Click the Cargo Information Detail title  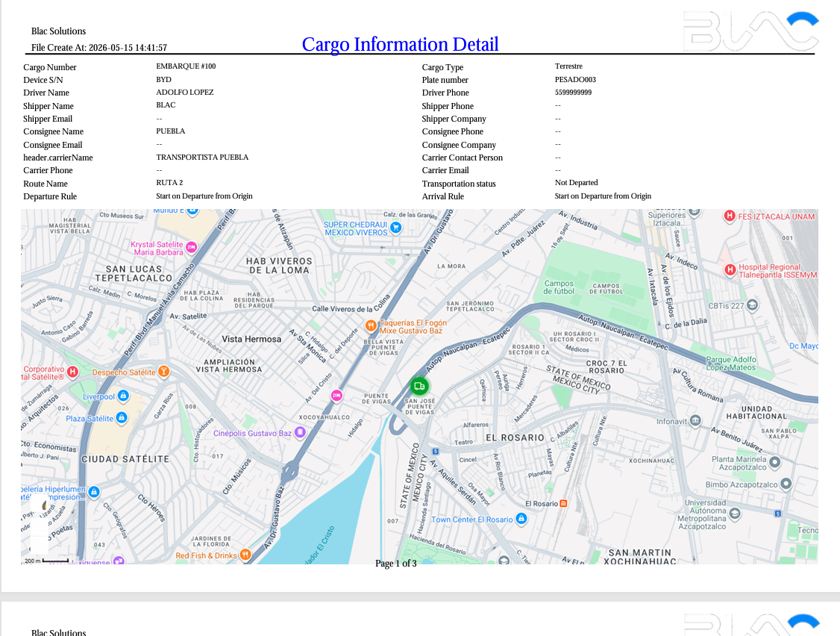tap(400, 44)
